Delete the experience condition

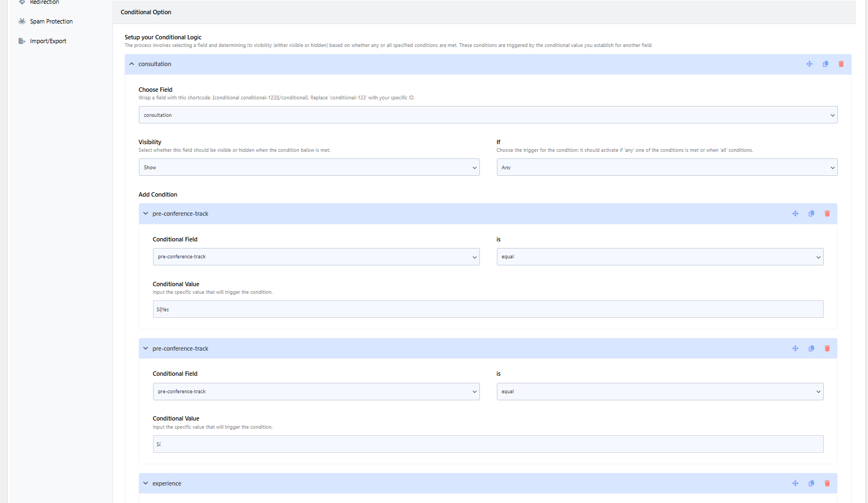827,483
